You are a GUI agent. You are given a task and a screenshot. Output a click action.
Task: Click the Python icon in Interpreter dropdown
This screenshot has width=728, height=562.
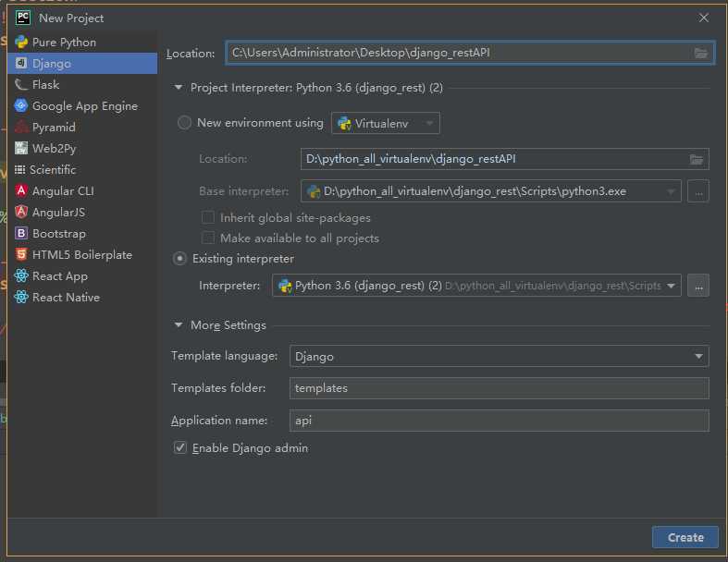click(285, 286)
